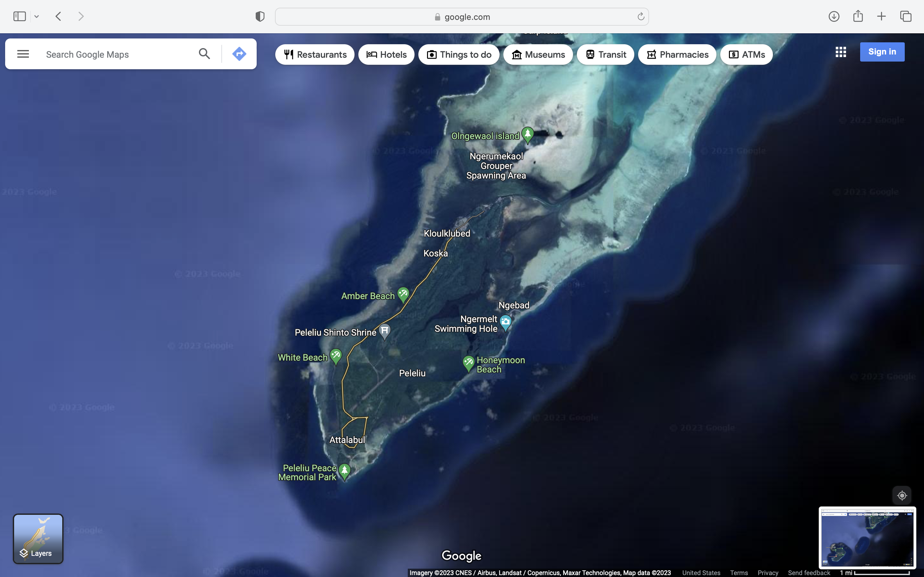This screenshot has width=924, height=577.
Task: Open Directions with the blue arrow icon
Action: tap(239, 54)
